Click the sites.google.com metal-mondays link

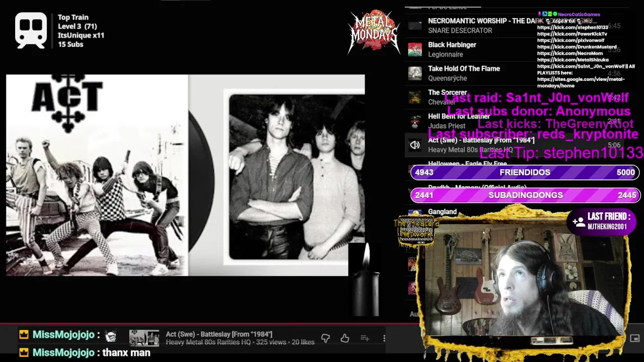pyautogui.click(x=581, y=82)
